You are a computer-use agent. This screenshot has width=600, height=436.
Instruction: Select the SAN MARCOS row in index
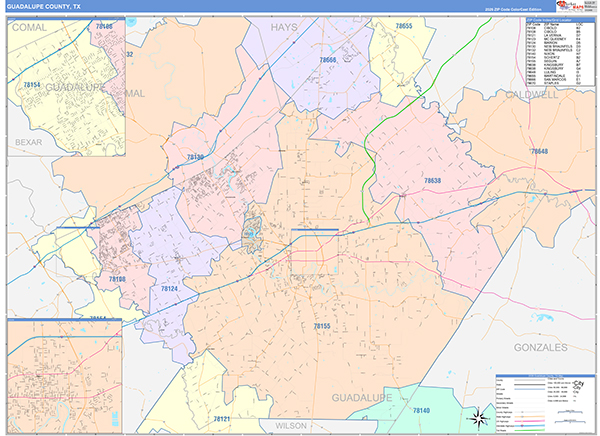pyautogui.click(x=554, y=79)
